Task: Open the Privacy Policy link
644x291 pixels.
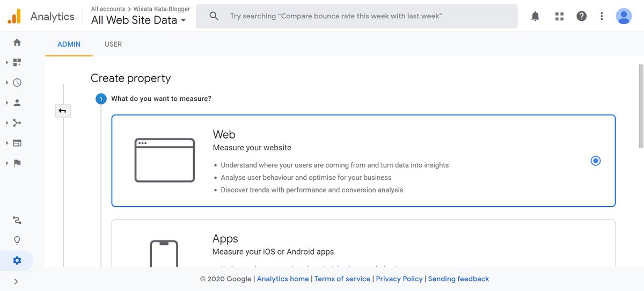Action: point(399,279)
